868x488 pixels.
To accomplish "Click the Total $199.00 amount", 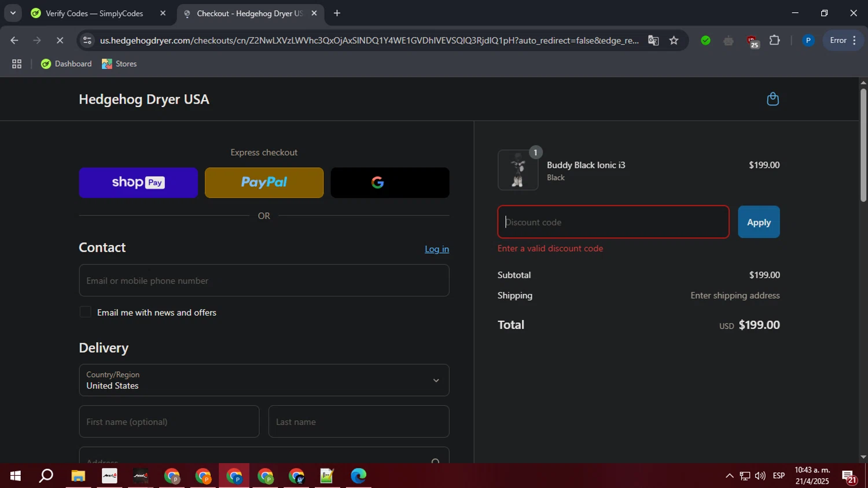I will pyautogui.click(x=759, y=325).
